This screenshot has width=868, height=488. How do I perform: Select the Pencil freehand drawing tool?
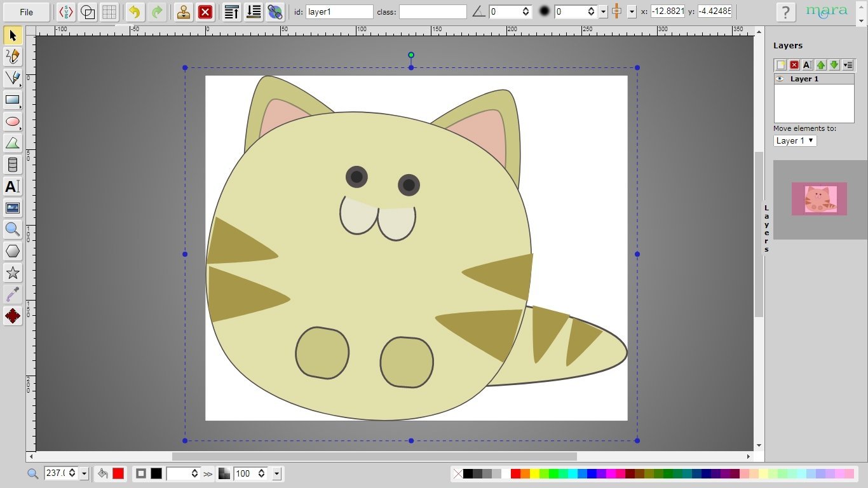[13, 57]
